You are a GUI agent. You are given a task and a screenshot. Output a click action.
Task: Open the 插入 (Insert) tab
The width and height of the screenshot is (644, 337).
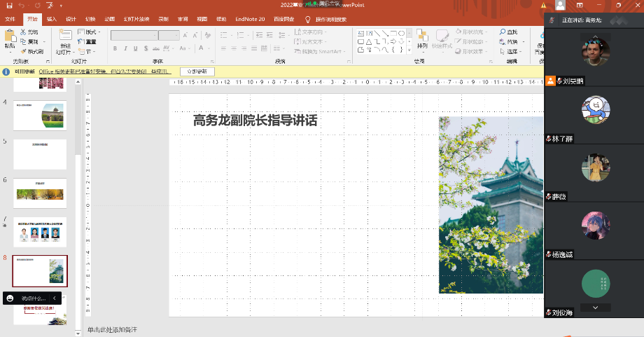point(52,19)
